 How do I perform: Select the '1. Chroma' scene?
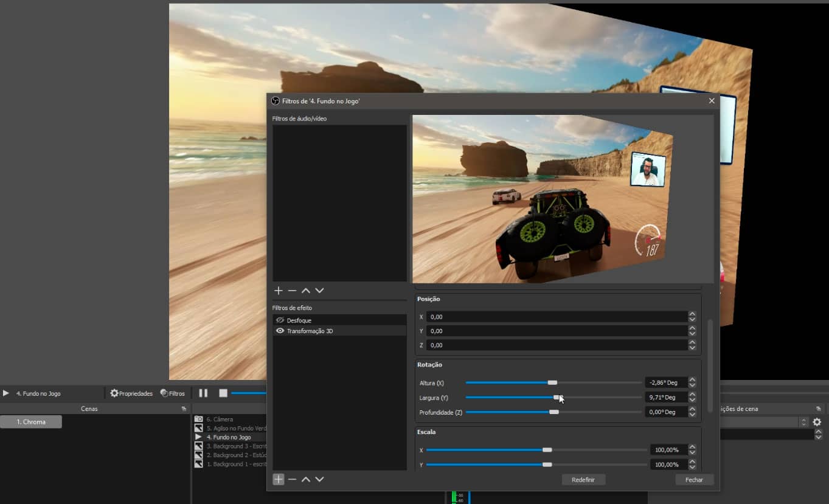point(31,422)
